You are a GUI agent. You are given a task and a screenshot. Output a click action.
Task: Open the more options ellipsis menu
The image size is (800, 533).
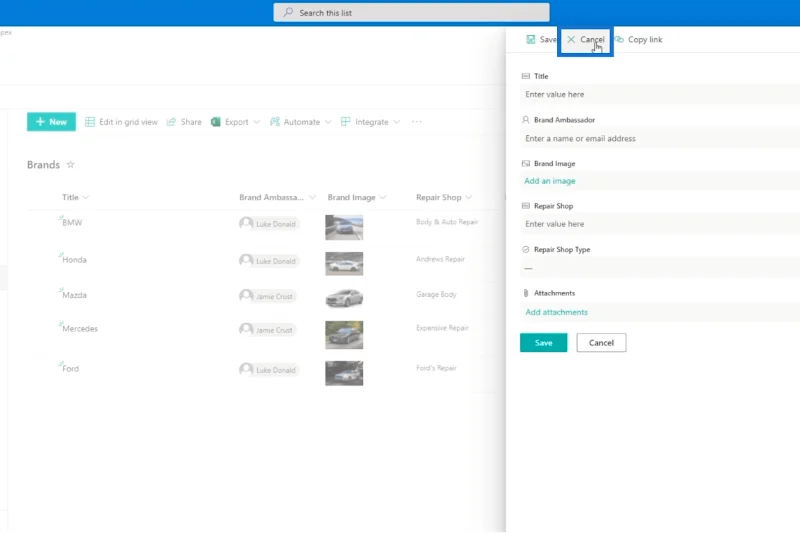416,122
